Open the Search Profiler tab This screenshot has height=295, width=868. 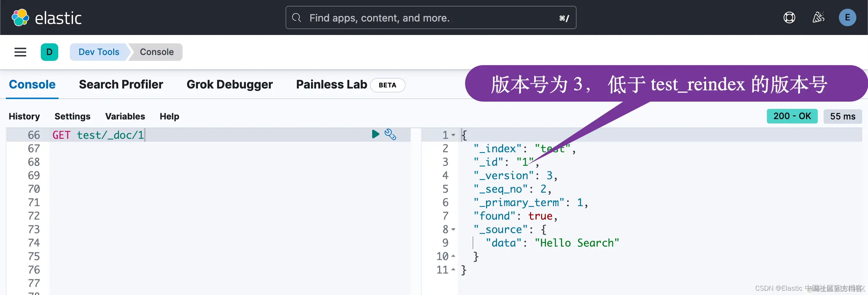(x=121, y=84)
